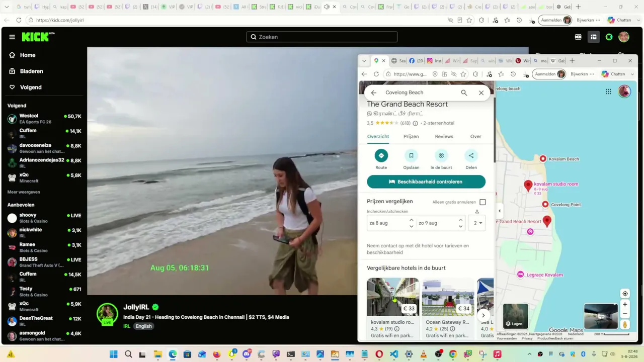Click the Street View pegman icon
Viewport: 644px width, 362px height.
(625, 325)
